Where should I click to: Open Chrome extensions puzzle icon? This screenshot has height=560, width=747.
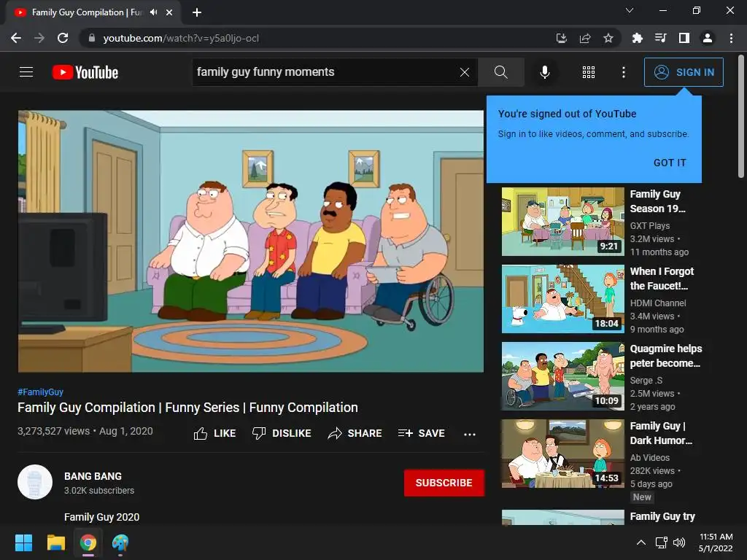tap(637, 38)
